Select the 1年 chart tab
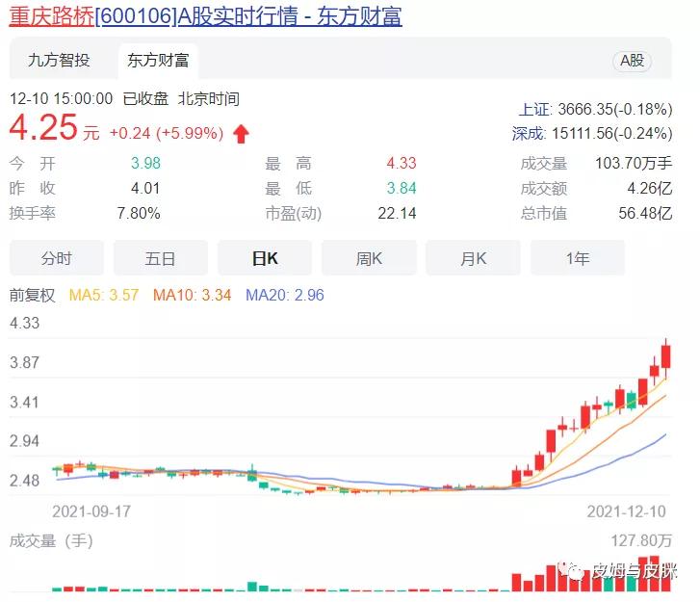 [578, 258]
